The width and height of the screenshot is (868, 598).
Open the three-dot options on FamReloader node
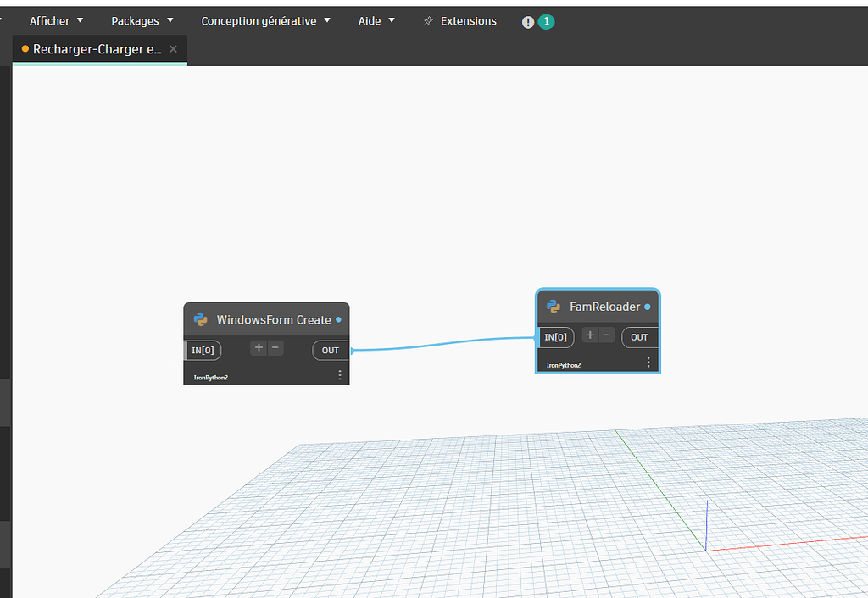648,361
